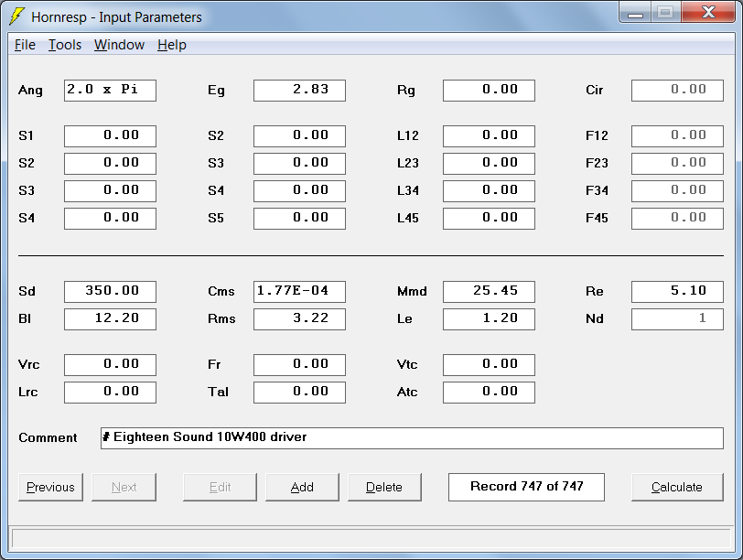Image resolution: width=743 pixels, height=560 pixels.
Task: Select the Cms field with 1.77E-04
Action: [299, 292]
